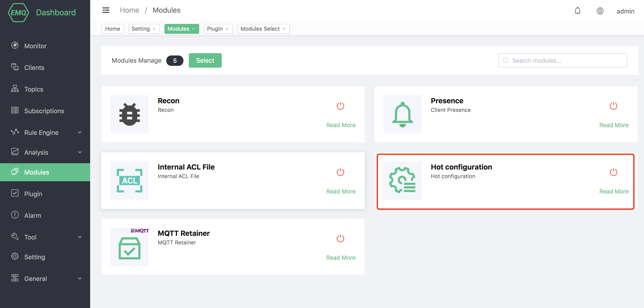Click the Setting gear icon
644x308 pixels.
point(15,256)
